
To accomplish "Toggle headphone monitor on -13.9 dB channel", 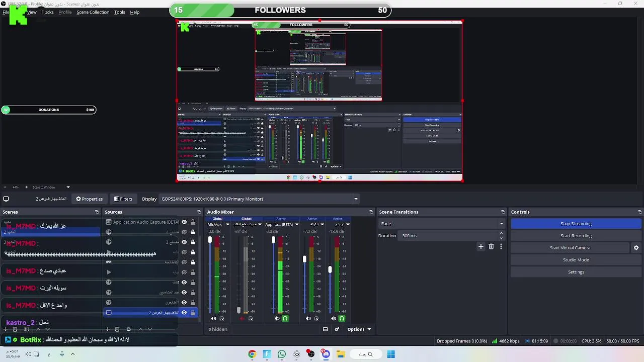I will click(x=342, y=318).
